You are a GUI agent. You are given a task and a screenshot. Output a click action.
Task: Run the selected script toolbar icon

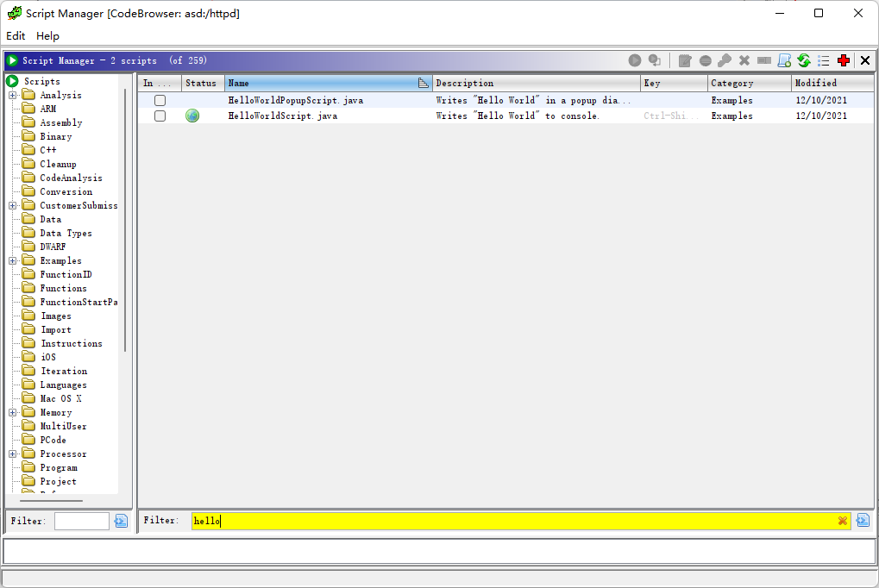coord(635,60)
